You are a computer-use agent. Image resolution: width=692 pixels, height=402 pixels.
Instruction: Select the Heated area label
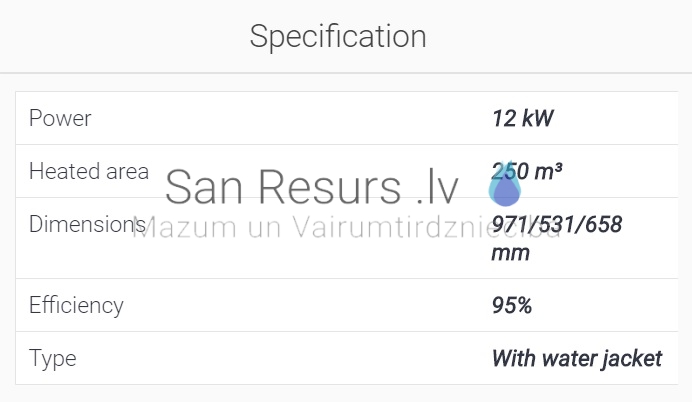[89, 171]
